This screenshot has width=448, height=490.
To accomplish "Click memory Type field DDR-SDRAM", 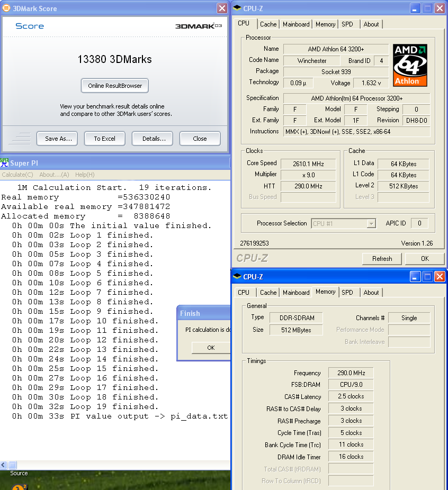I will coord(297,318).
